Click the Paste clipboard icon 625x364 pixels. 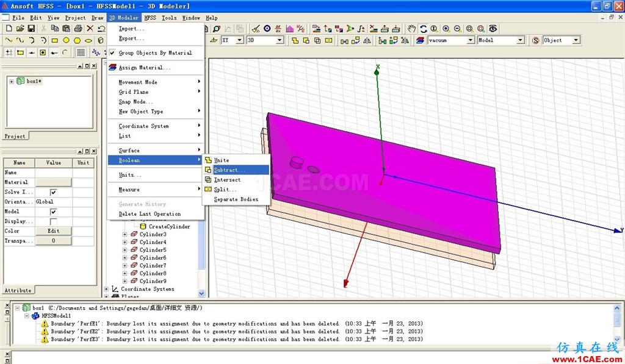pos(66,29)
